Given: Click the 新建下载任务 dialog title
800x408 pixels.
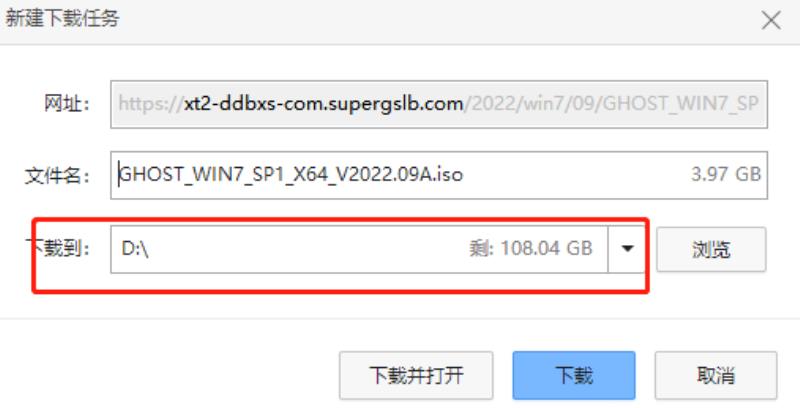Looking at the screenshot, I should click(62, 19).
